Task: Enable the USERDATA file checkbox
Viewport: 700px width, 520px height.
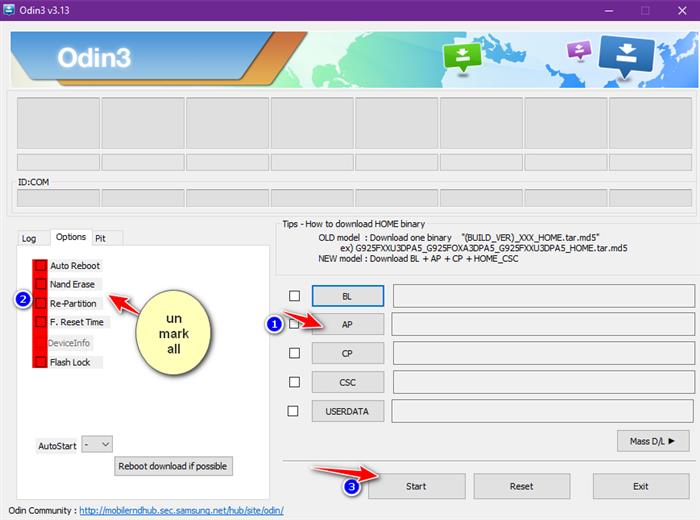Action: pos(293,411)
